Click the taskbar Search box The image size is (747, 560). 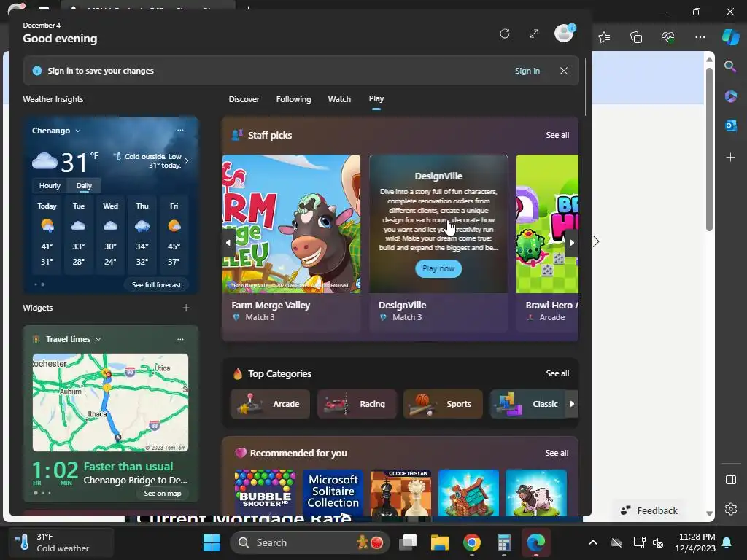309,542
